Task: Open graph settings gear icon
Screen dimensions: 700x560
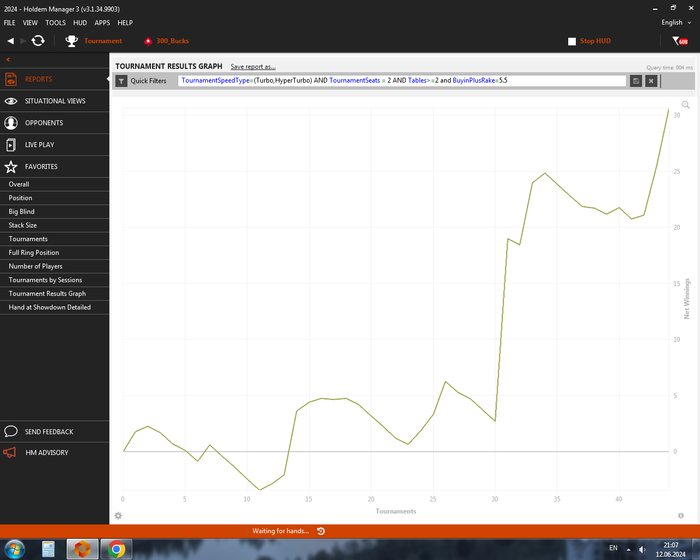Action: [118, 516]
